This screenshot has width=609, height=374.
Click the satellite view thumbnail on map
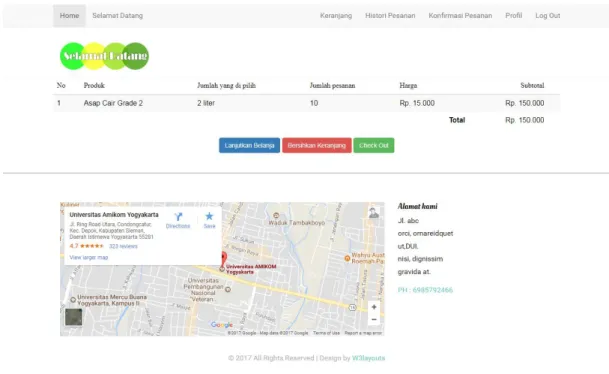point(73,317)
